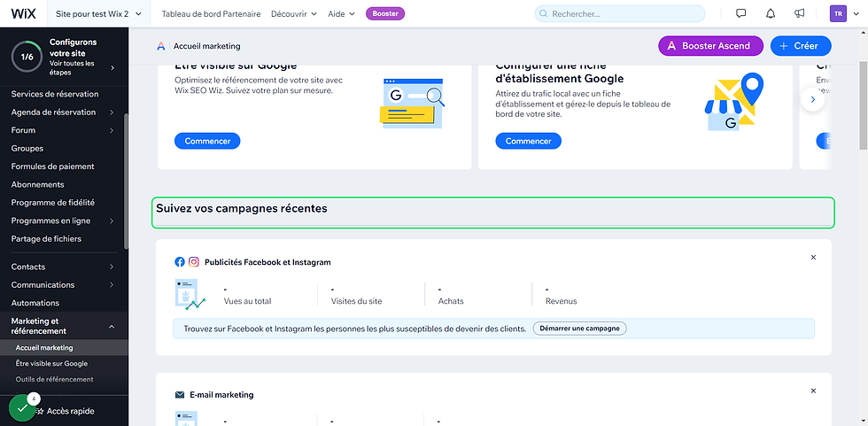Open Formules de paiement
The image size is (868, 426).
pos(52,167)
